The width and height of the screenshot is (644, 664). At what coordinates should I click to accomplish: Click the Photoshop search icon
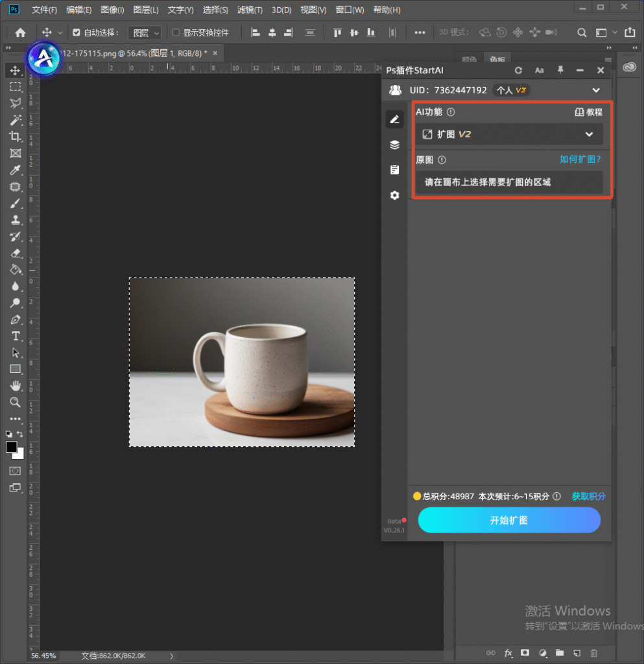point(582,32)
